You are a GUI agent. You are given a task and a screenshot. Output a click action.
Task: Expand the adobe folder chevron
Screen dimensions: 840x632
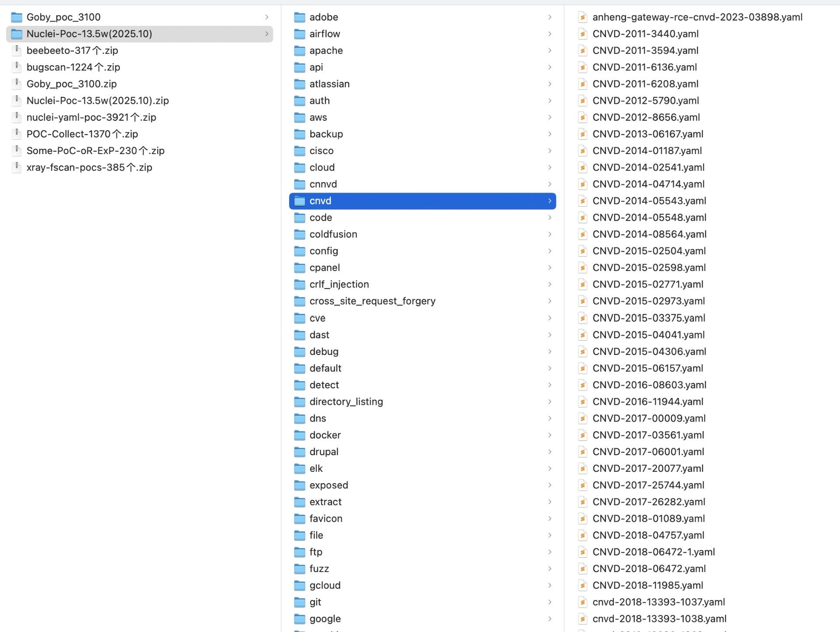pyautogui.click(x=549, y=17)
